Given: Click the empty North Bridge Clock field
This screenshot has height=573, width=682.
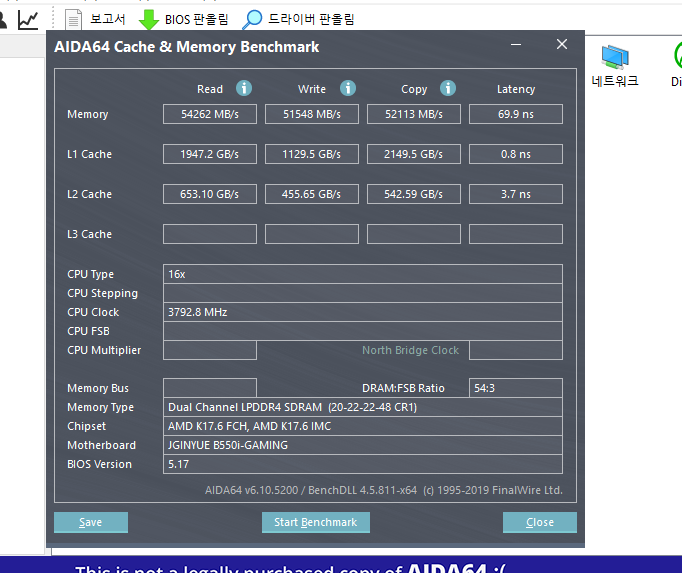Looking at the screenshot, I should point(516,350).
